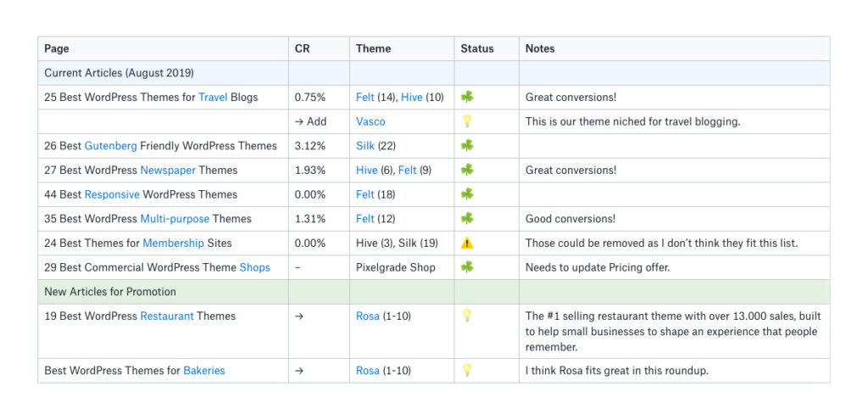Select the Current Articles (August 2019) row
Image resolution: width=868 pixels, height=420 pixels.
coord(434,73)
